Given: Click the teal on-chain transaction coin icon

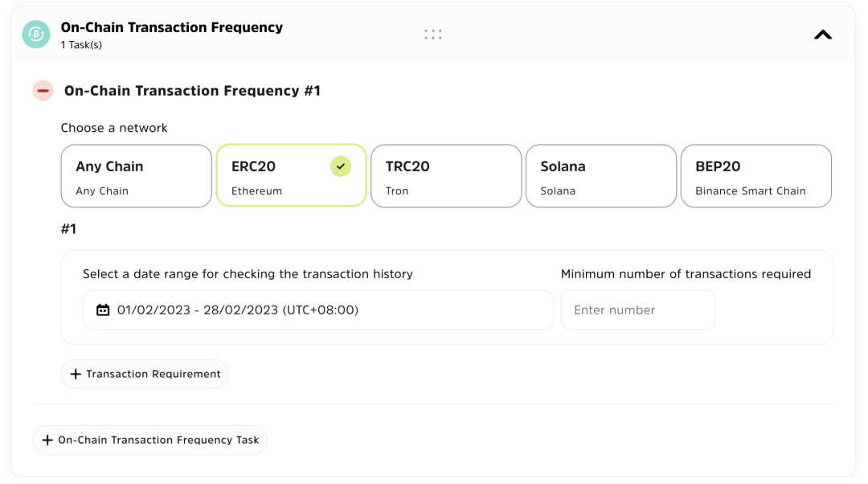Looking at the screenshot, I should (x=35, y=35).
